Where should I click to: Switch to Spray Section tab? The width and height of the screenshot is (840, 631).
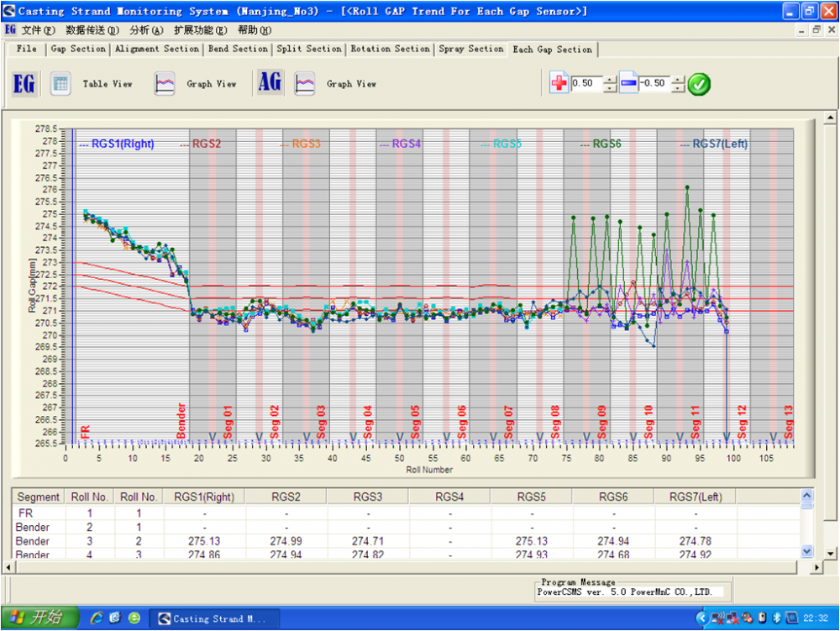[471, 49]
